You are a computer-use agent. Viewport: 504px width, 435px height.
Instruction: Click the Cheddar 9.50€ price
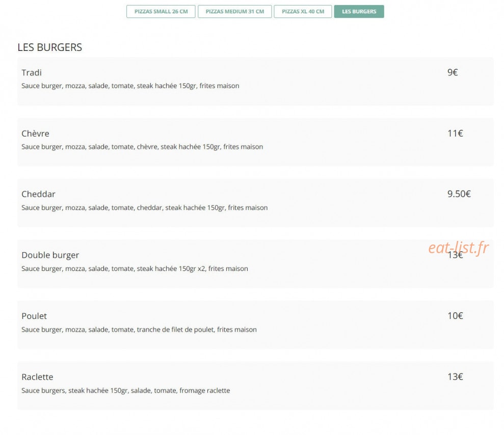(x=459, y=194)
